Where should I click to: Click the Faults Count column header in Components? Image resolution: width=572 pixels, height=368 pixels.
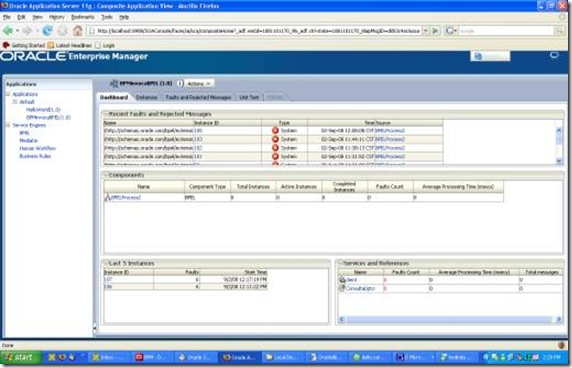(x=390, y=186)
